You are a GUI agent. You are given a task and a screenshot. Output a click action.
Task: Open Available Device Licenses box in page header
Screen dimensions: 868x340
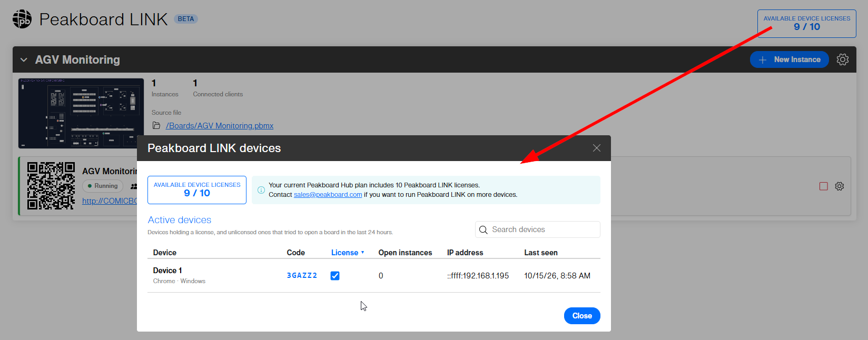click(x=807, y=24)
